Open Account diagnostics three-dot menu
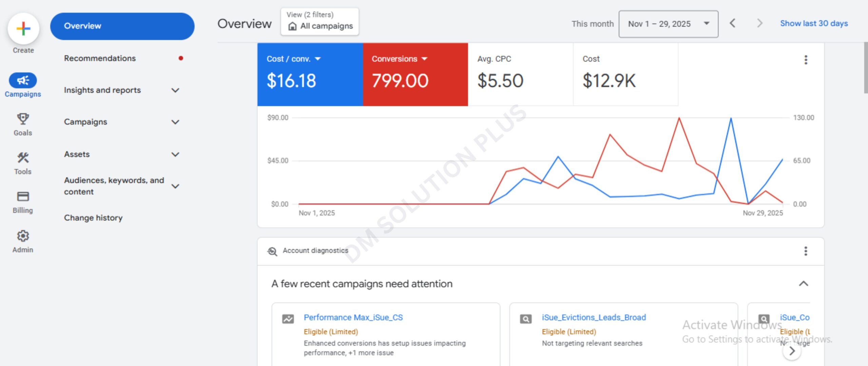The height and width of the screenshot is (366, 868). point(806,251)
